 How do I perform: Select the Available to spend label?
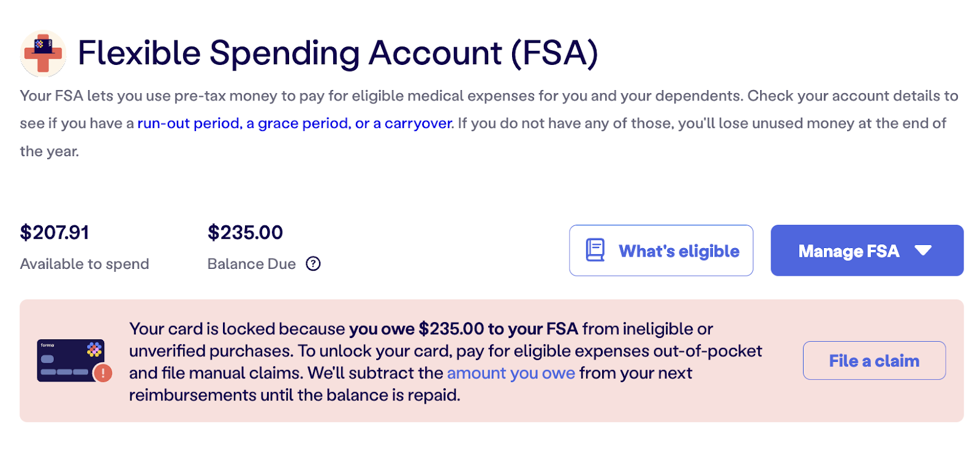coord(85,264)
